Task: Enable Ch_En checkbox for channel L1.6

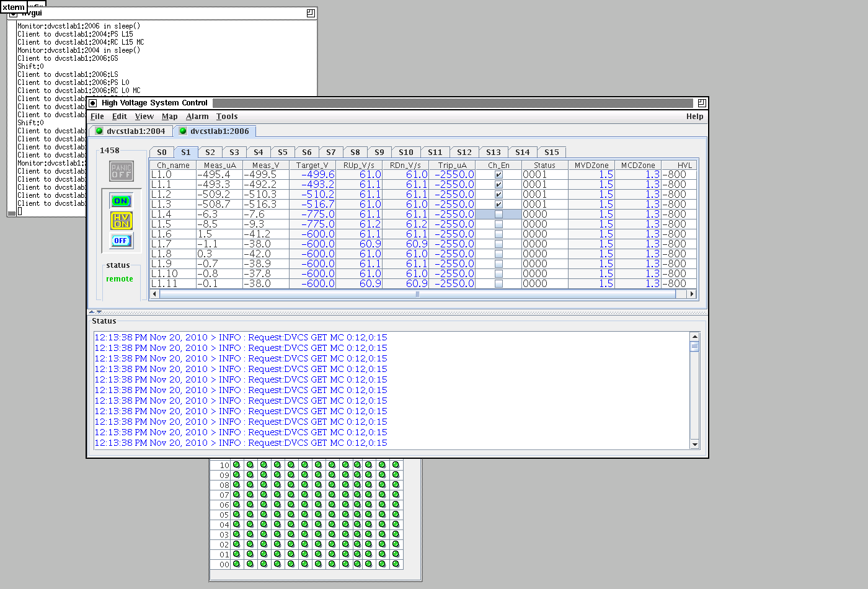Action: coord(498,234)
